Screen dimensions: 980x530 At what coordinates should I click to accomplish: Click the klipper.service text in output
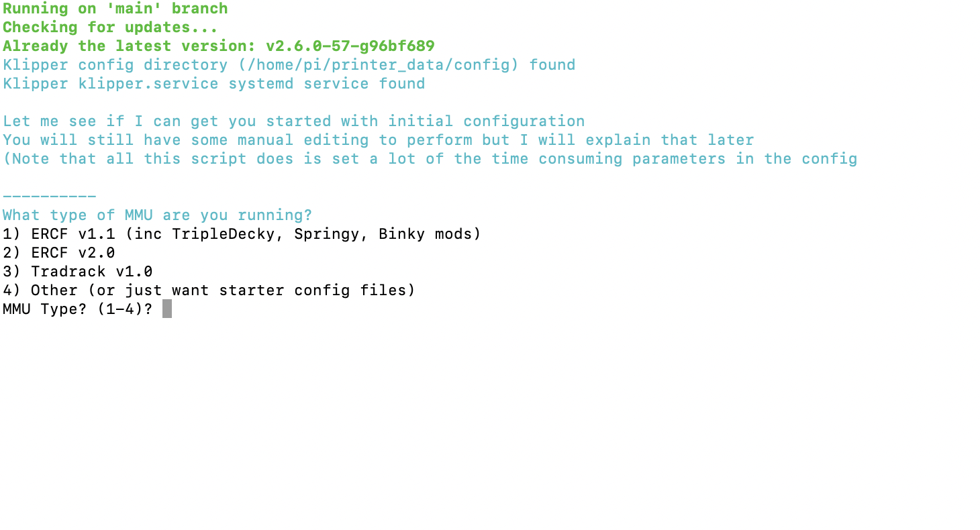148,84
